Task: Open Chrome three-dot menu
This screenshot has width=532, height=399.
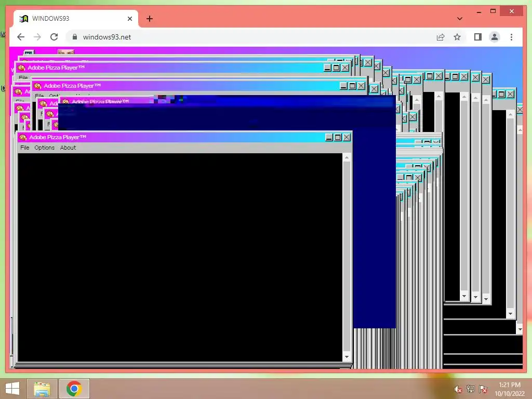Action: 511,37
